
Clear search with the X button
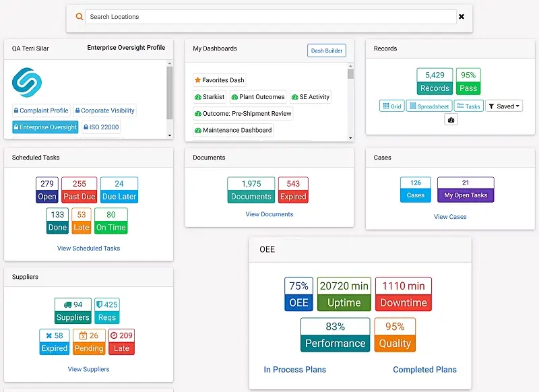(462, 17)
